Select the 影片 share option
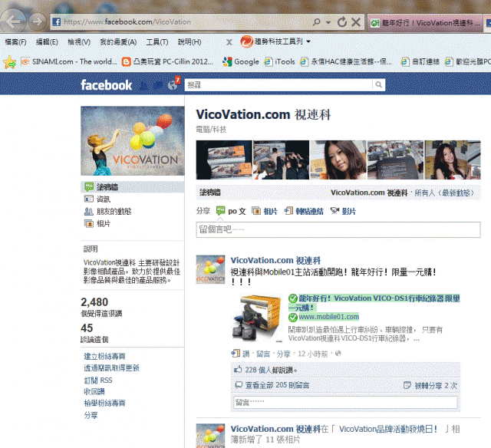 click(343, 211)
